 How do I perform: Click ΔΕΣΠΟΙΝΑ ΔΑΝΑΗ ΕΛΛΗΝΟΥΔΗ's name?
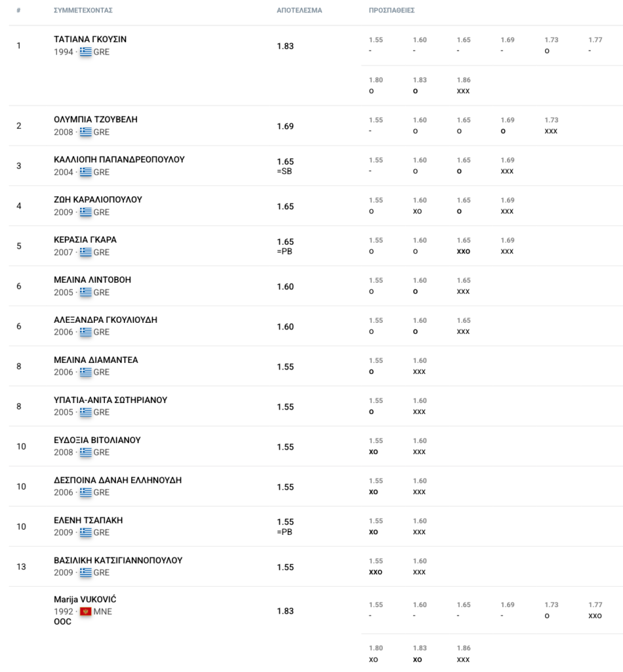117,480
